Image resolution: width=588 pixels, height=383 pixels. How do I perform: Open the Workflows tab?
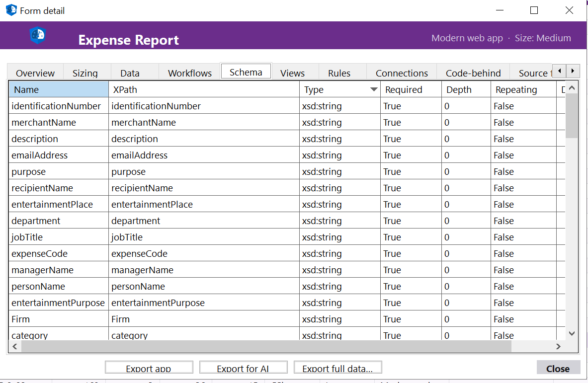coord(189,73)
